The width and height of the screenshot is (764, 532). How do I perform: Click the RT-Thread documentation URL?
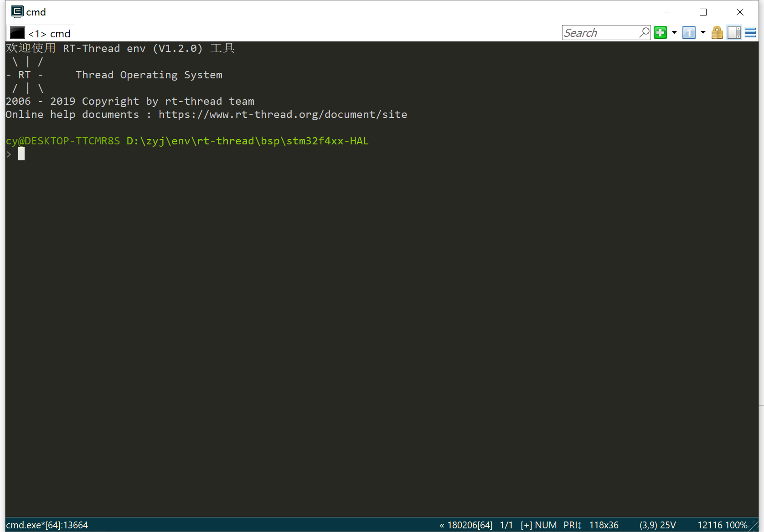(x=283, y=115)
